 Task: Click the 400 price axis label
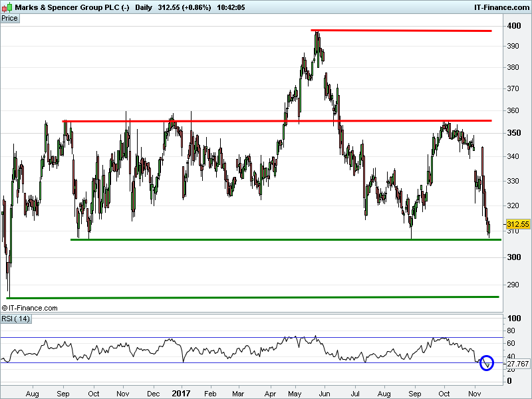point(513,26)
